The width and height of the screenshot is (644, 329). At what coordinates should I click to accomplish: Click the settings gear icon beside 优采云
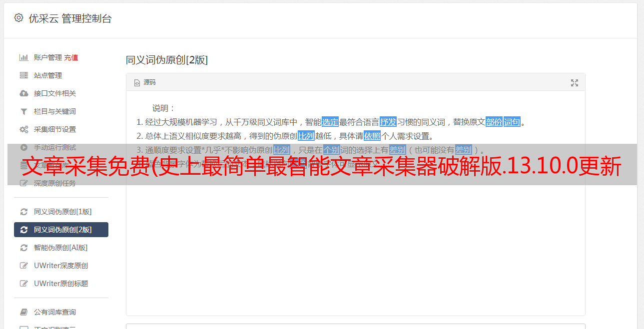tap(18, 18)
